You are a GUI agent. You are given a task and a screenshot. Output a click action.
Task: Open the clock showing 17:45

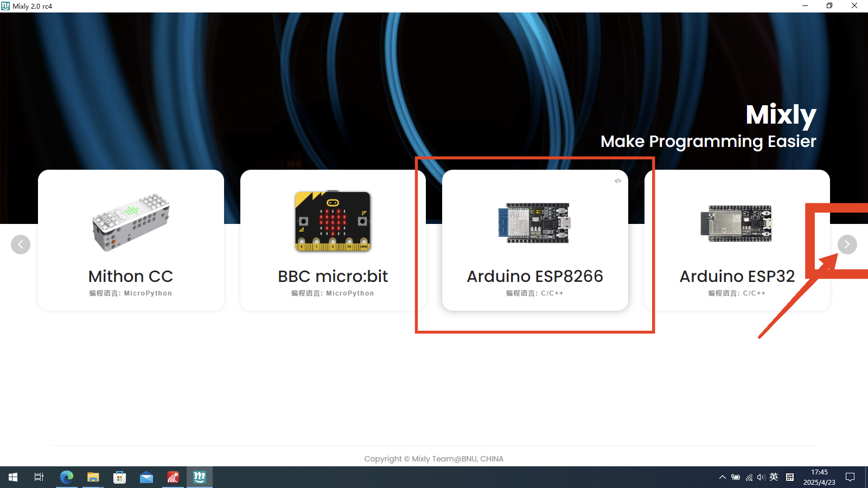pyautogui.click(x=819, y=477)
